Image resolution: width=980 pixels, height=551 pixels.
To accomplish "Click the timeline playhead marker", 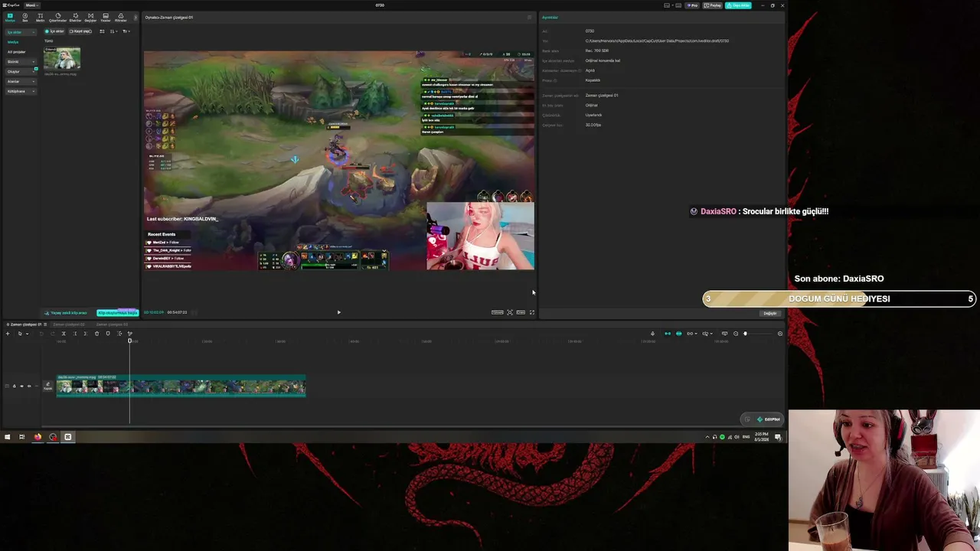I will (130, 340).
